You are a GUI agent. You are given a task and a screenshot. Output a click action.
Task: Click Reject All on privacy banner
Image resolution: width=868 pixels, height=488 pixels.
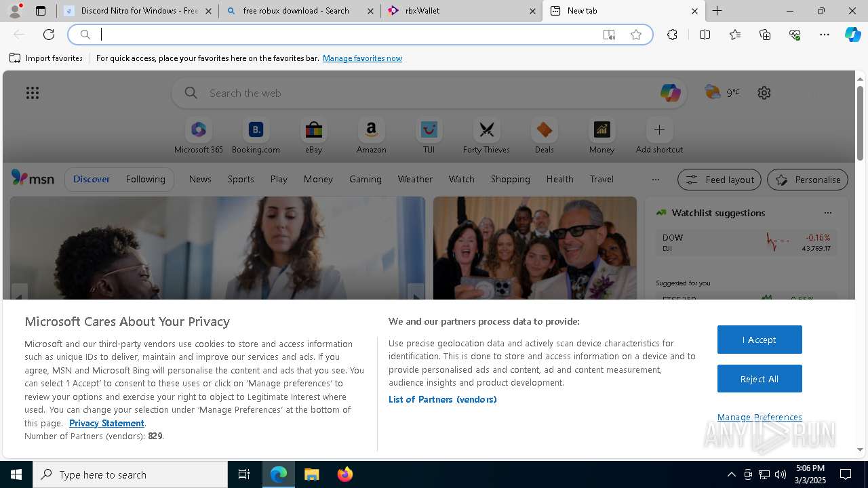click(x=759, y=379)
